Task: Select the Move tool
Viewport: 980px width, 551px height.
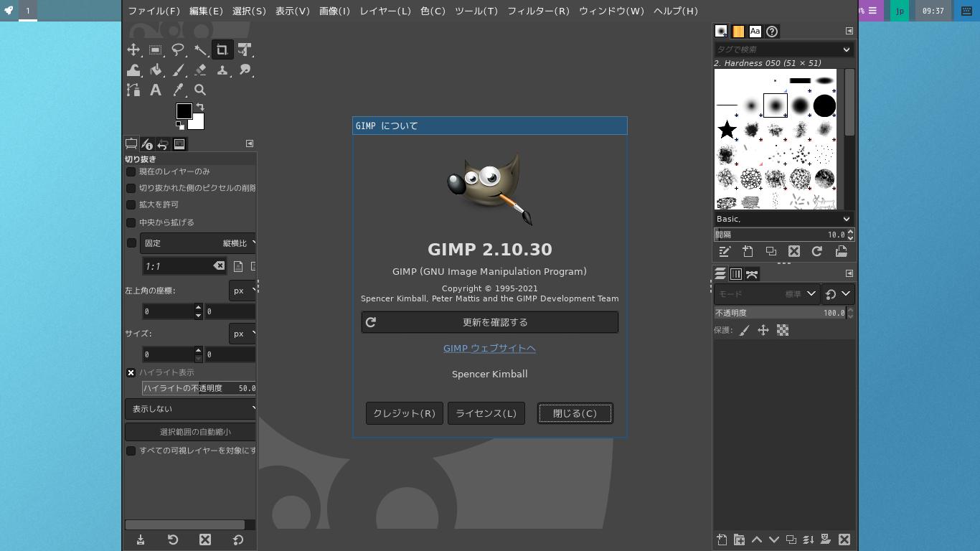Action: pos(133,50)
